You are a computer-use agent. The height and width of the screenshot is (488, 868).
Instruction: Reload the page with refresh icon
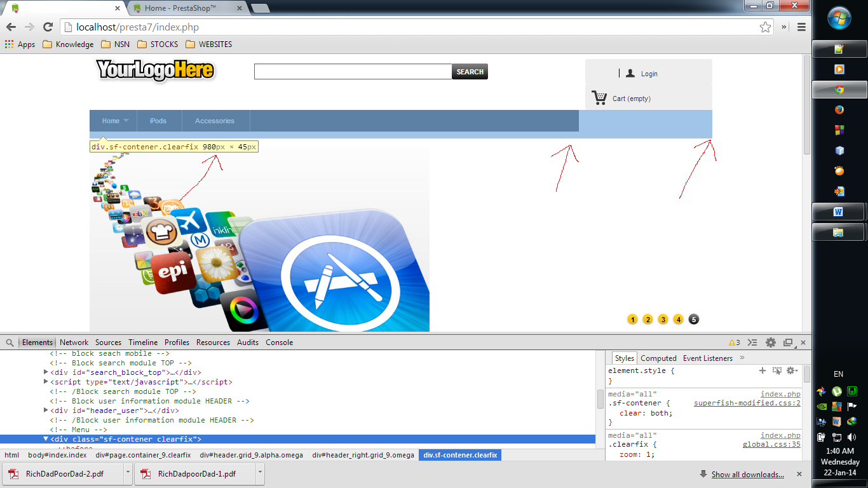click(x=48, y=27)
